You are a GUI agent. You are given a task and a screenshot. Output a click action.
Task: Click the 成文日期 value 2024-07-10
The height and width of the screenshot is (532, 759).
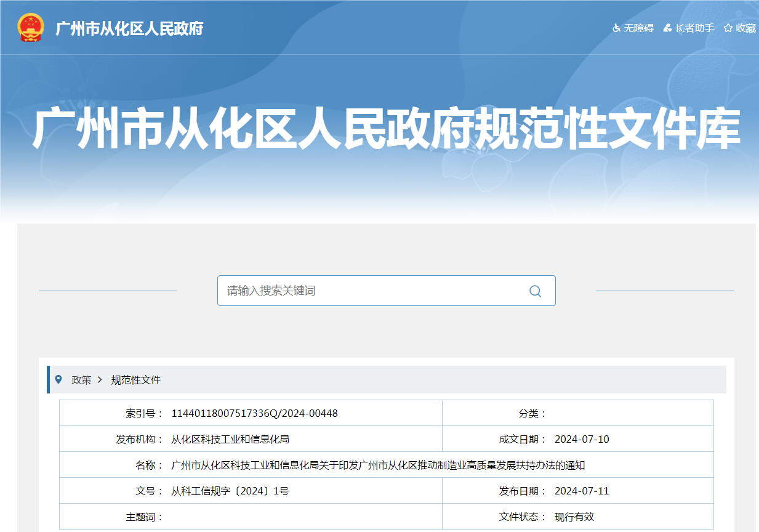(582, 439)
